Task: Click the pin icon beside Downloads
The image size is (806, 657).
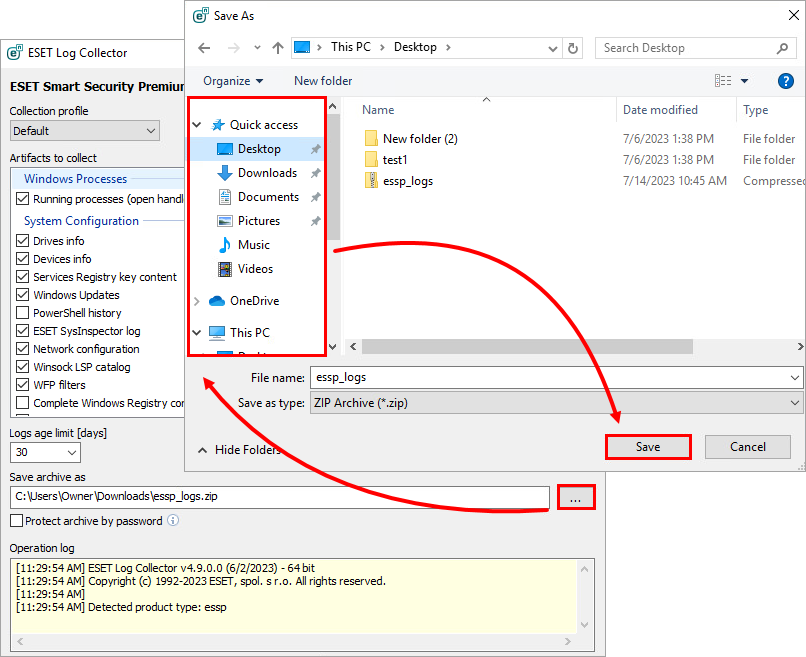Action: pyautogui.click(x=315, y=173)
